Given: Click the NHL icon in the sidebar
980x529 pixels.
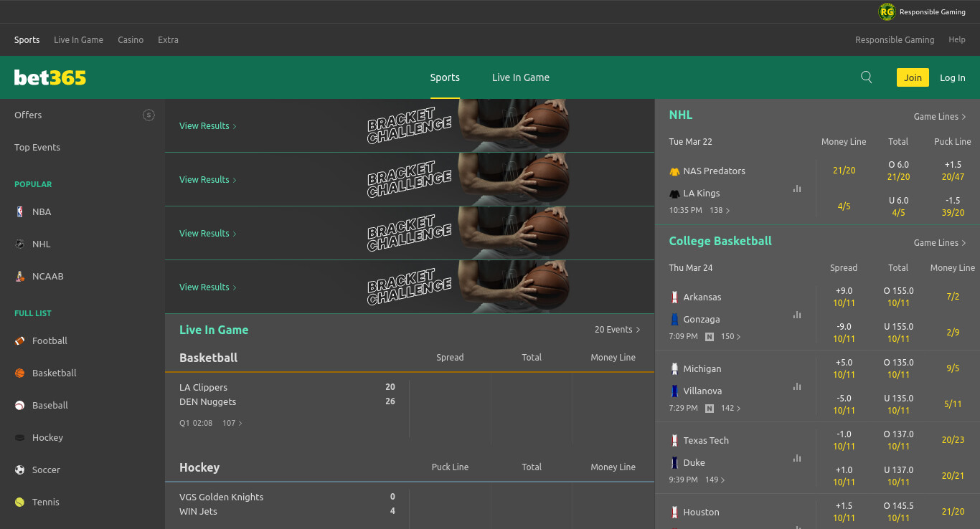Looking at the screenshot, I should 19,244.
